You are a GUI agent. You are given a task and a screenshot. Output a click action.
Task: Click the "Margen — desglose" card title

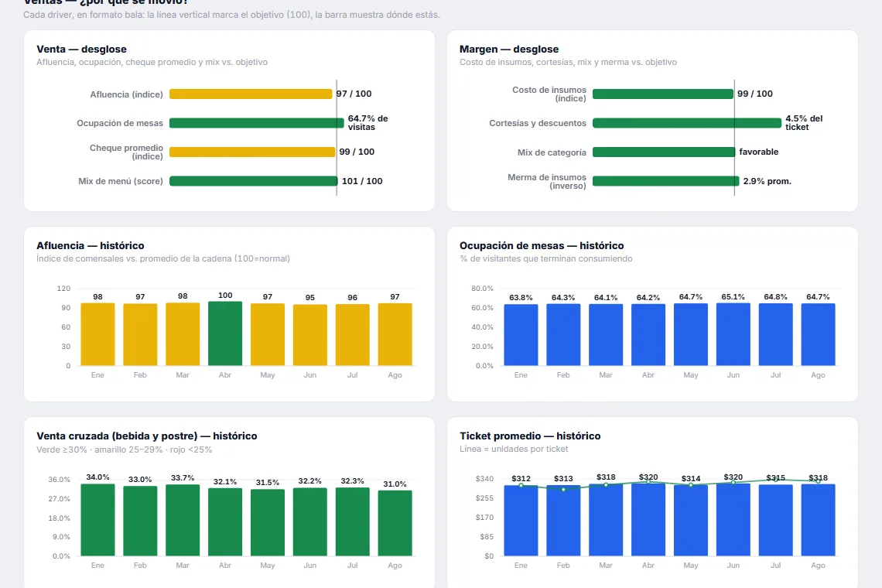[509, 49]
